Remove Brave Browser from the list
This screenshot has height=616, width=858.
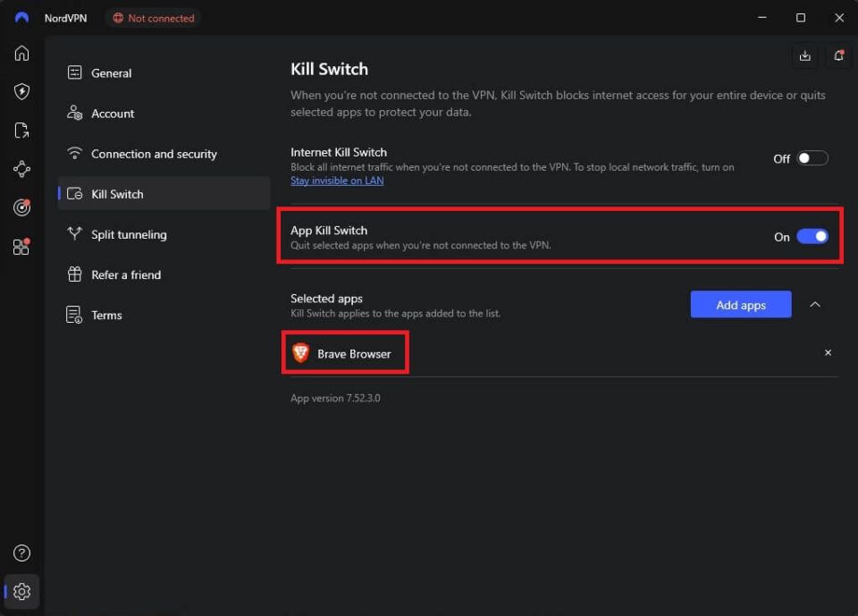[828, 352]
